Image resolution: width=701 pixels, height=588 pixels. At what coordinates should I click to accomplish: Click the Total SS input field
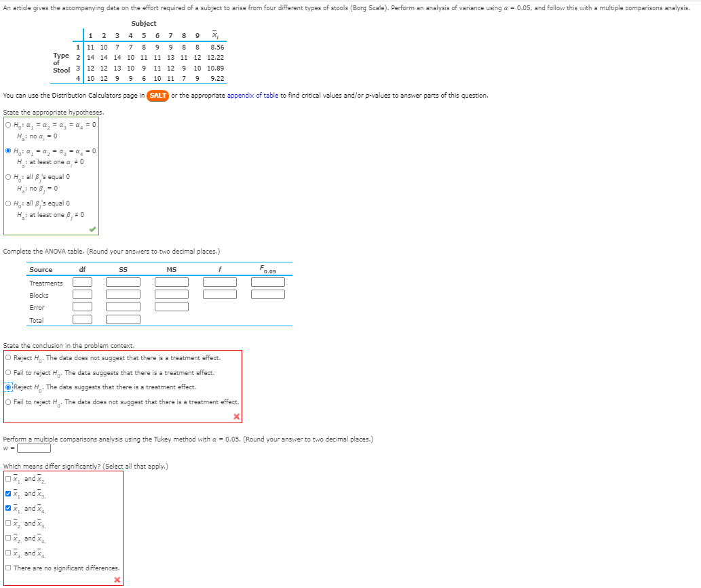click(x=123, y=319)
